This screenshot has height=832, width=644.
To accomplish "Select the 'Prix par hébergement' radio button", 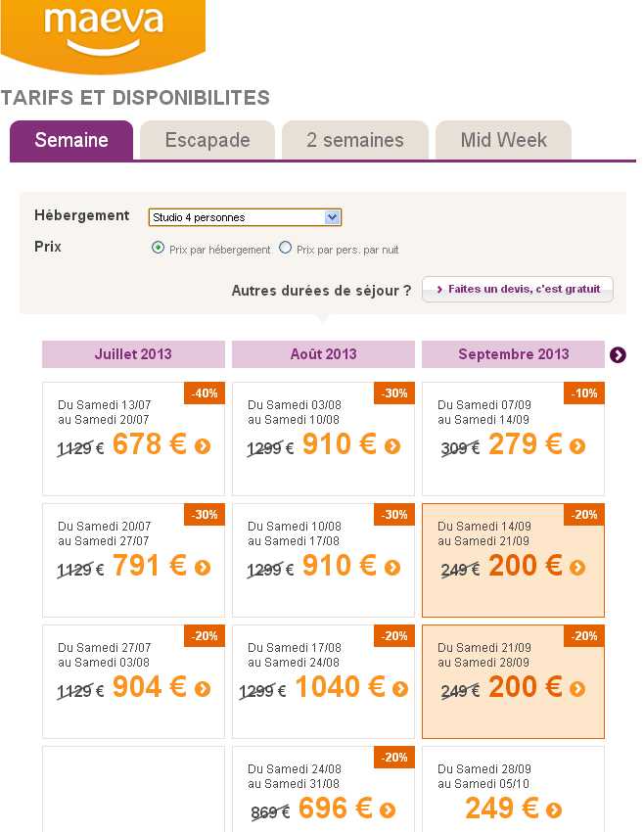I will 158,248.
